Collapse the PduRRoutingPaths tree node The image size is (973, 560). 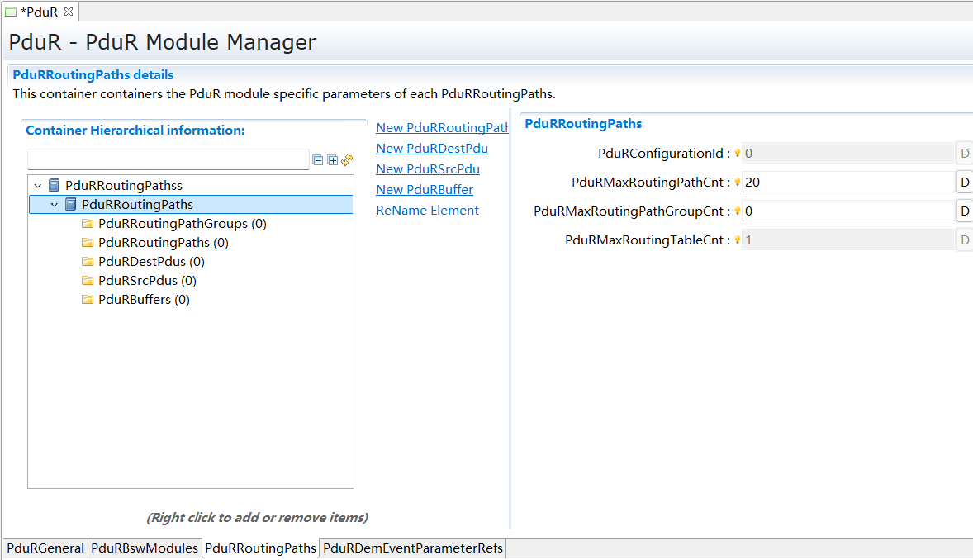coord(55,204)
